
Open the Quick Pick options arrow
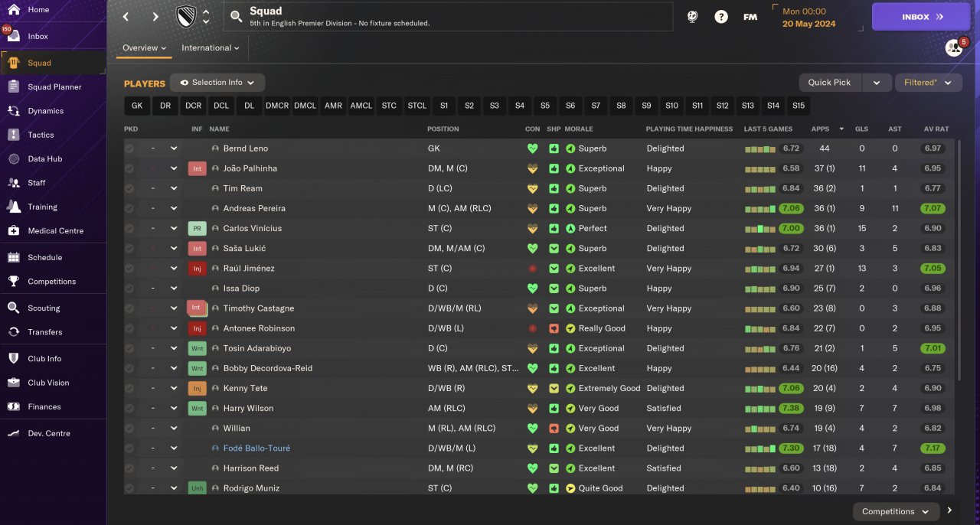point(877,83)
